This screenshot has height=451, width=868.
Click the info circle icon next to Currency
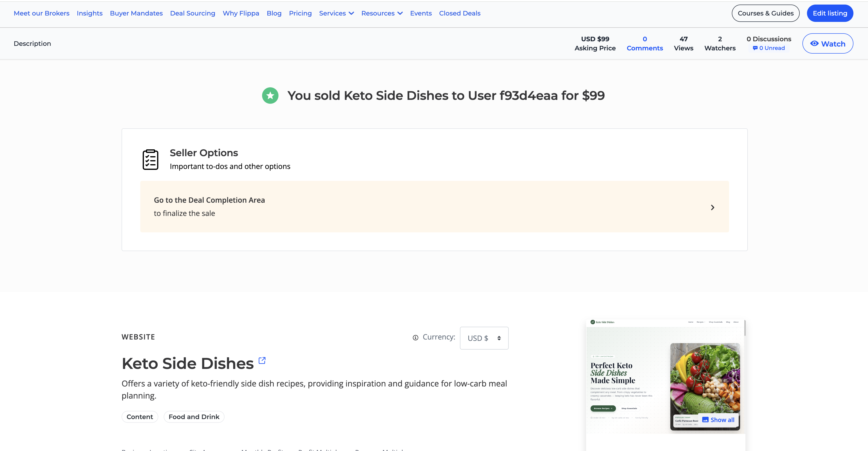(x=415, y=337)
